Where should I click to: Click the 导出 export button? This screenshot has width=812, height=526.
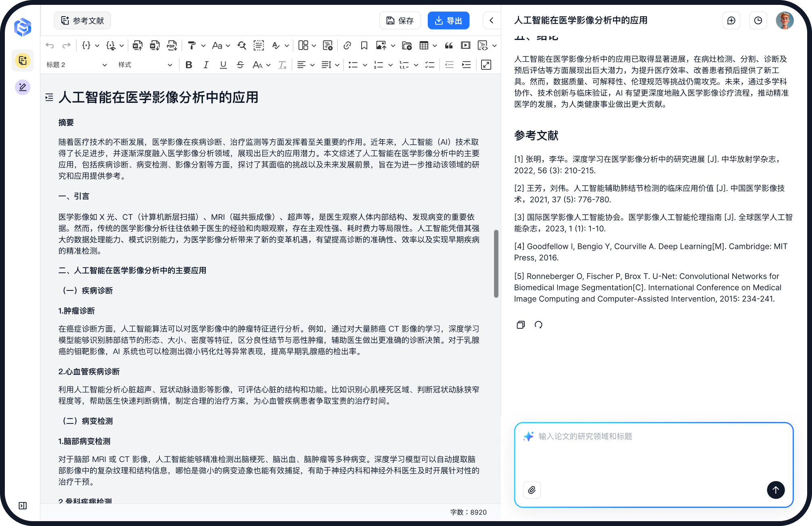pos(448,21)
